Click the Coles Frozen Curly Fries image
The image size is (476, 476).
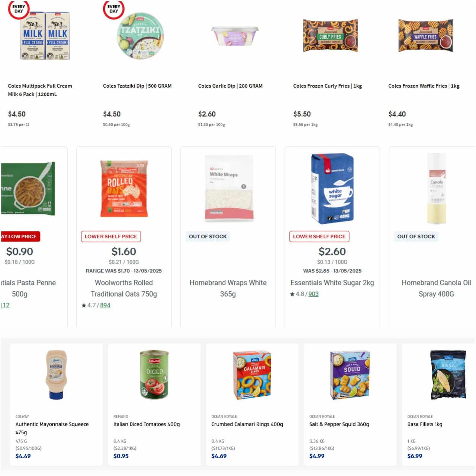[x=330, y=36]
